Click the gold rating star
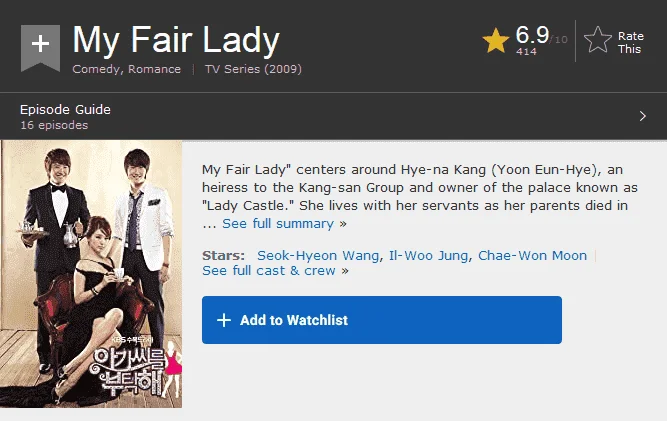This screenshot has height=421, width=667. tap(496, 41)
